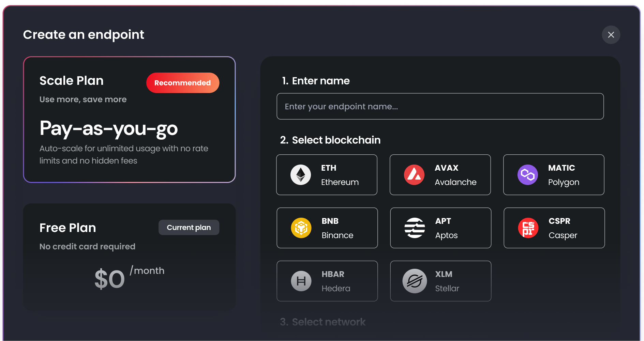Click the Current plan button
This screenshot has height=341, width=644.
[189, 227]
